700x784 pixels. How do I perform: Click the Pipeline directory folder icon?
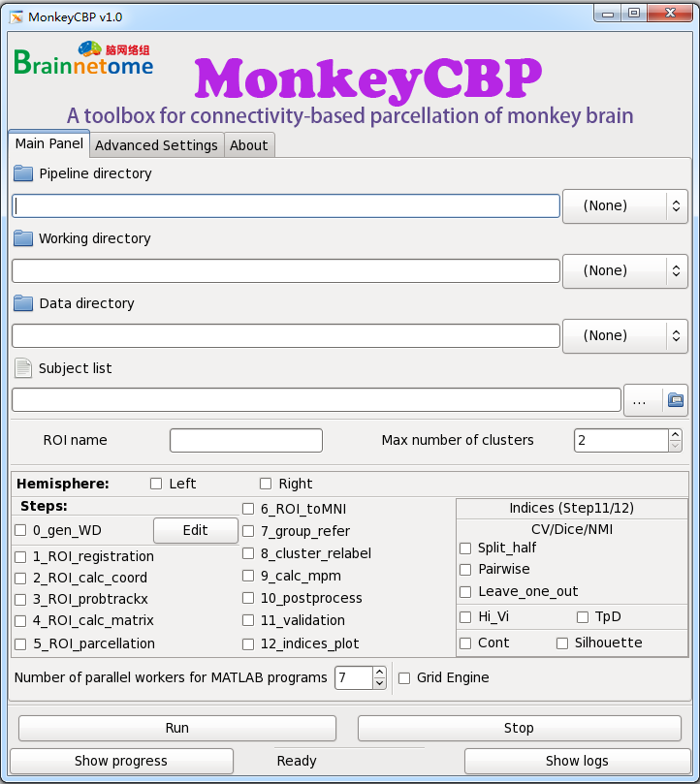[23, 173]
